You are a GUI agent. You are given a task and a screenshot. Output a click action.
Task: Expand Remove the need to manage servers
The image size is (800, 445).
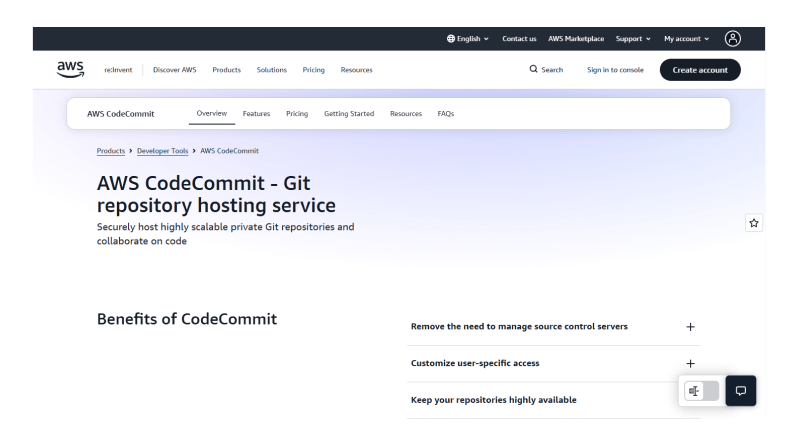(554, 327)
